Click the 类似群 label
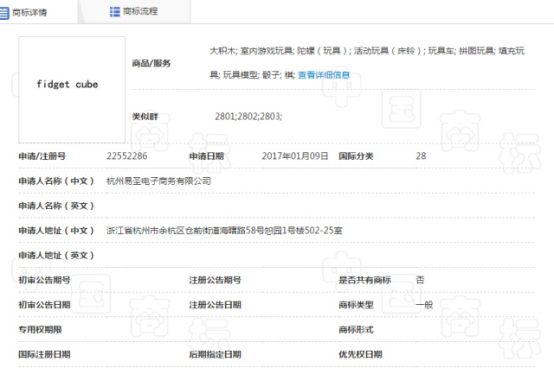Viewport: 554px width, 369px height. [145, 116]
